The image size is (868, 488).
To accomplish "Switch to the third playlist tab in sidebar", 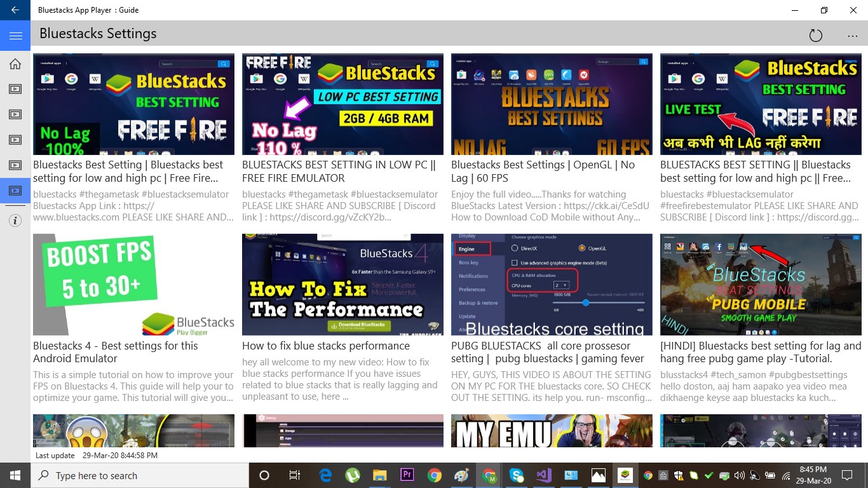I will click(15, 140).
